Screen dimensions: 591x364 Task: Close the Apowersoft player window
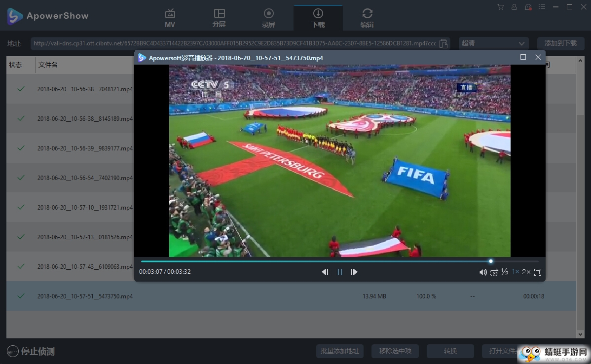pyautogui.click(x=538, y=57)
